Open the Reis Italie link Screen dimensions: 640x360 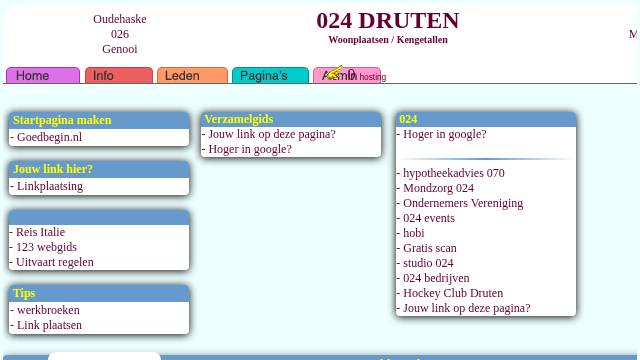click(40, 232)
